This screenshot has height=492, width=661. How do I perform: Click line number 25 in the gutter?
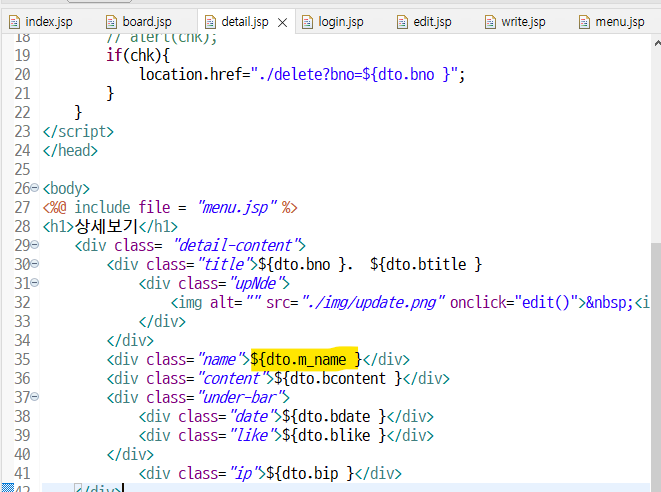(22, 169)
